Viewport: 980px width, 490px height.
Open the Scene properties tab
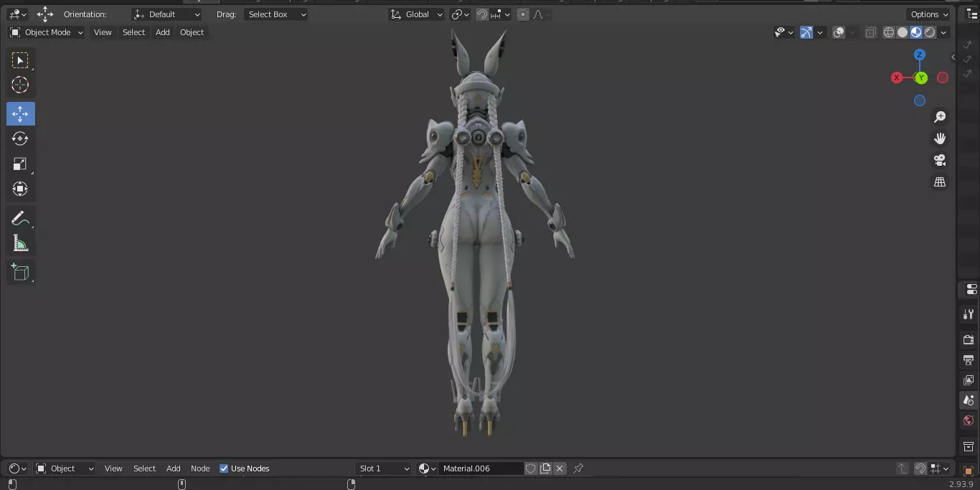pos(969,400)
